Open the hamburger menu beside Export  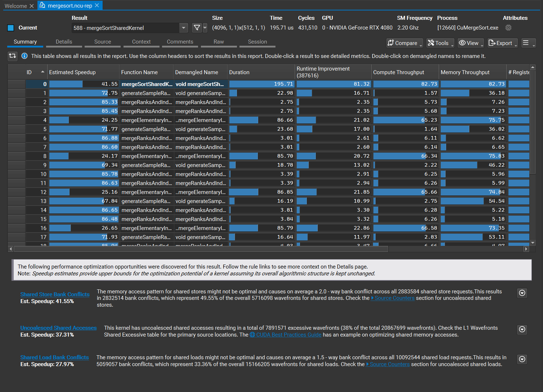click(x=526, y=43)
